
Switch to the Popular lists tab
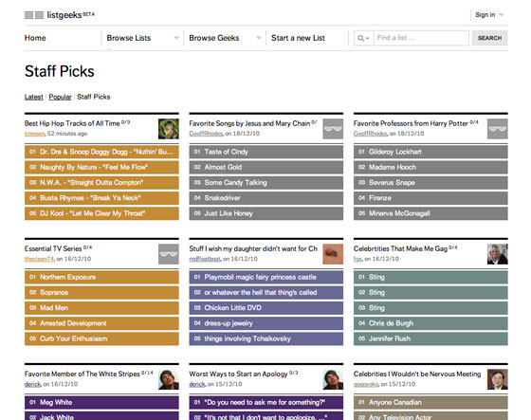60,97
